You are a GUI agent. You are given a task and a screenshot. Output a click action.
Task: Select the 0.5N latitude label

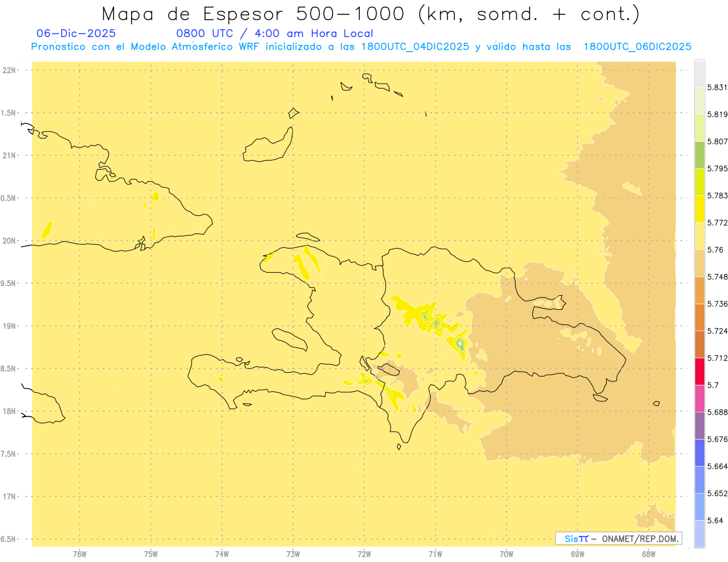click(x=9, y=198)
